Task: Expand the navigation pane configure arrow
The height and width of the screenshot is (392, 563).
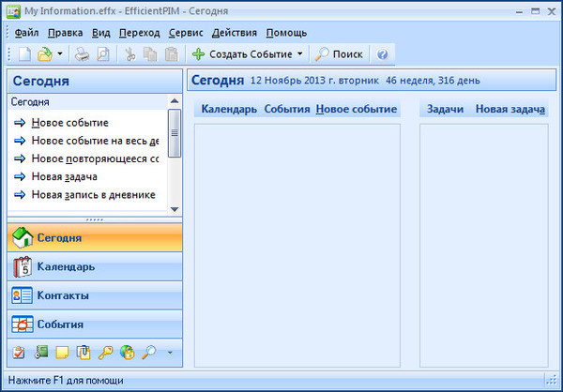Action: pyautogui.click(x=170, y=353)
